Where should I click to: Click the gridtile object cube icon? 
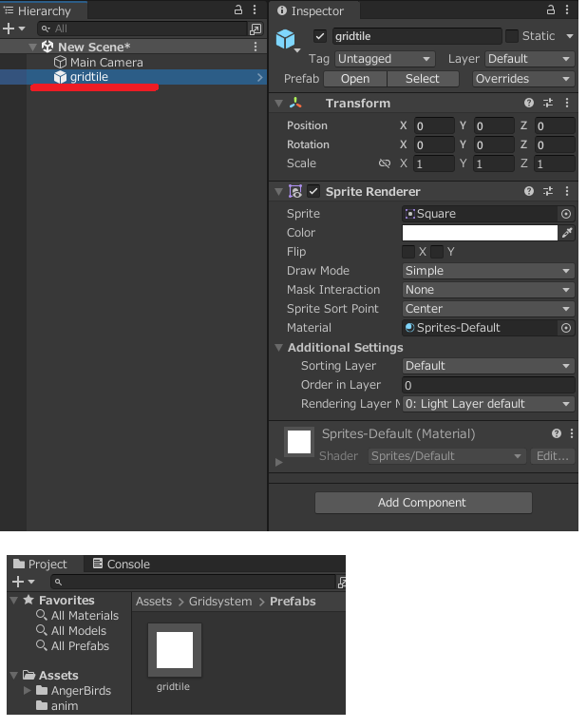[x=286, y=39]
